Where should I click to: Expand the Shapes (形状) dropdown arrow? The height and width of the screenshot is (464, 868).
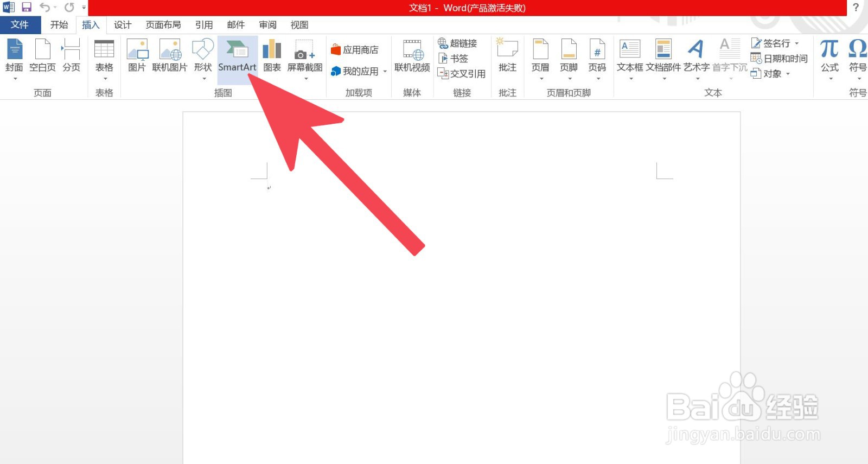204,79
